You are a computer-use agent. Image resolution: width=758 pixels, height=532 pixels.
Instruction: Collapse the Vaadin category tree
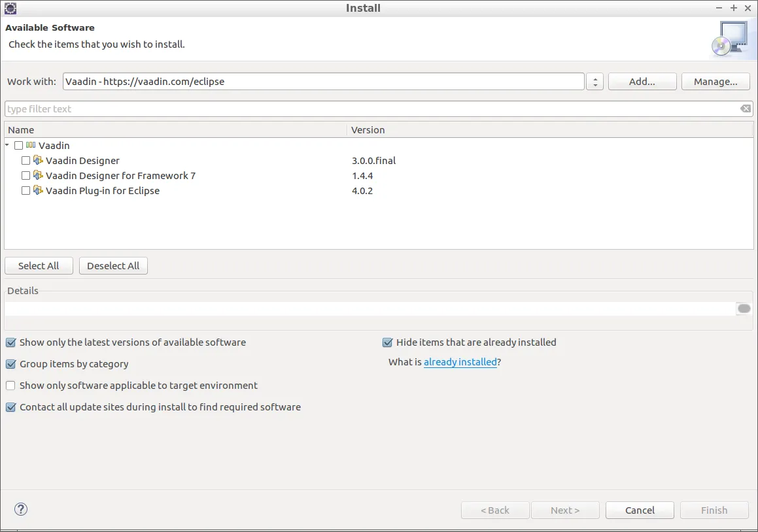click(7, 145)
